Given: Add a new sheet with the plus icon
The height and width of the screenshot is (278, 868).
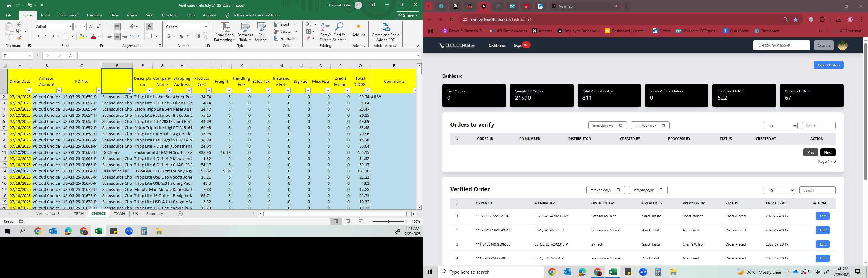Looking at the screenshot, I should (x=180, y=214).
